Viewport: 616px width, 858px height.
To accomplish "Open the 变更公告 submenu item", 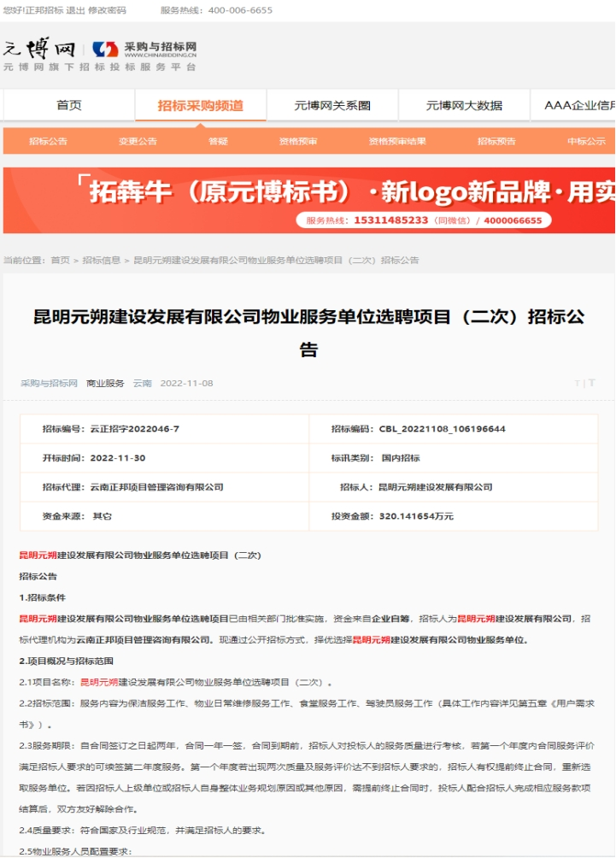I will click(x=138, y=141).
